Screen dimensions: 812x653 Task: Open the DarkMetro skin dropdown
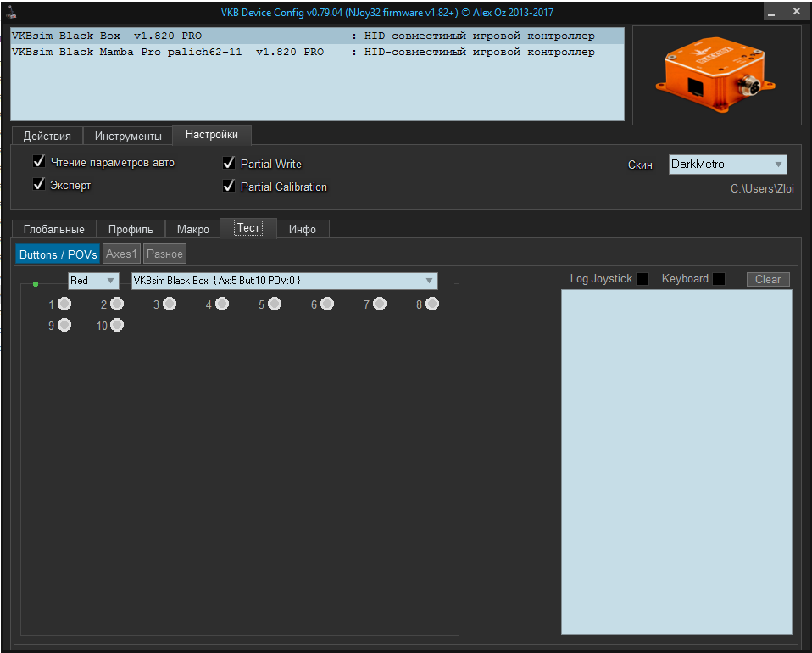click(727, 165)
